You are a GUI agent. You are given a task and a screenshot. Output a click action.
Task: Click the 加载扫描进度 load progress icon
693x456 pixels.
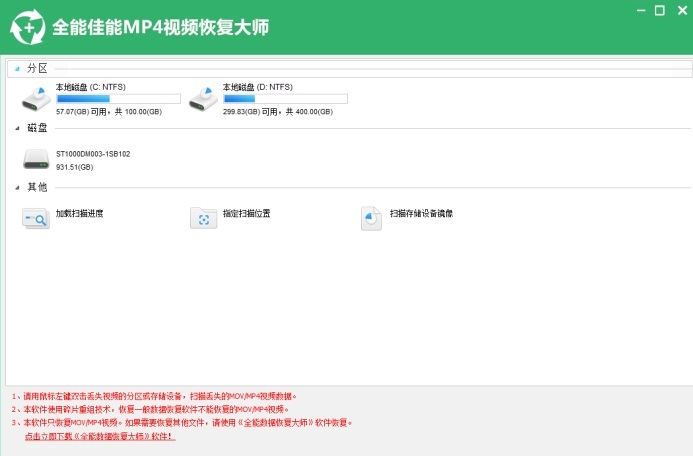click(x=36, y=216)
